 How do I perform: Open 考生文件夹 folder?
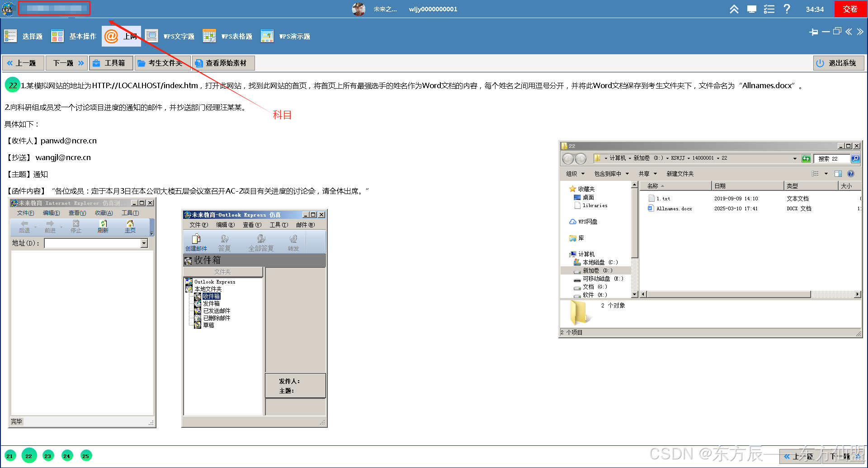point(162,63)
